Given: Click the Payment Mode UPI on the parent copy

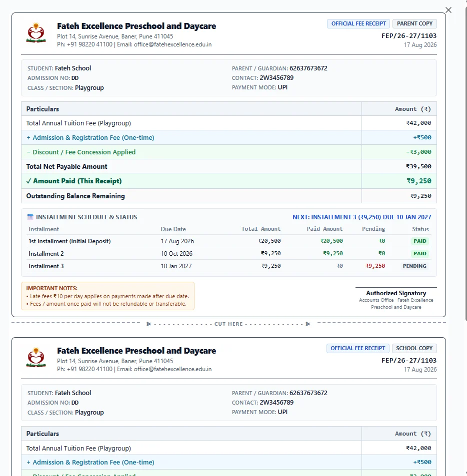Looking at the screenshot, I should coord(282,87).
